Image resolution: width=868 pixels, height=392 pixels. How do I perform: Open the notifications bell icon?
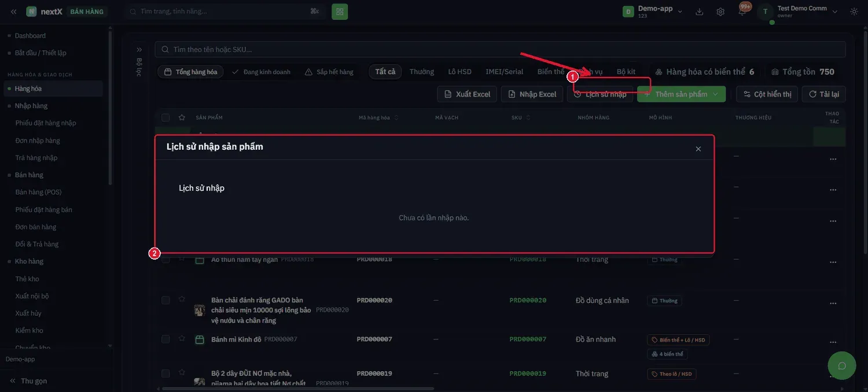point(742,12)
